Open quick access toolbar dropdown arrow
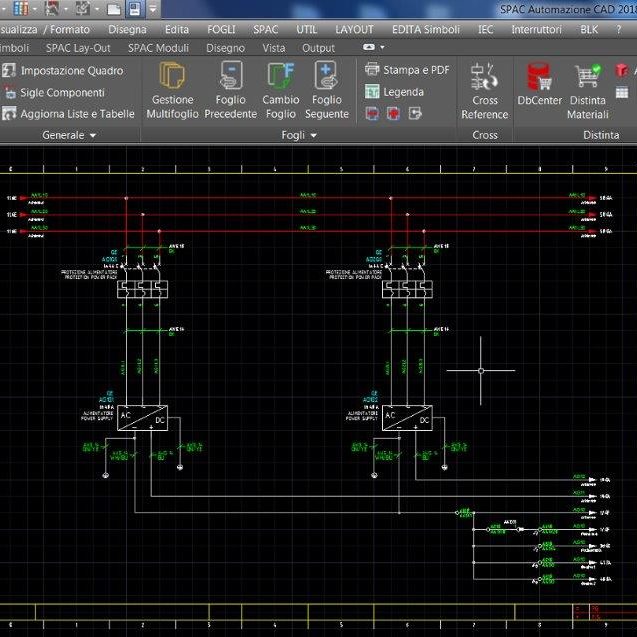This screenshot has height=637, width=637. (x=152, y=9)
